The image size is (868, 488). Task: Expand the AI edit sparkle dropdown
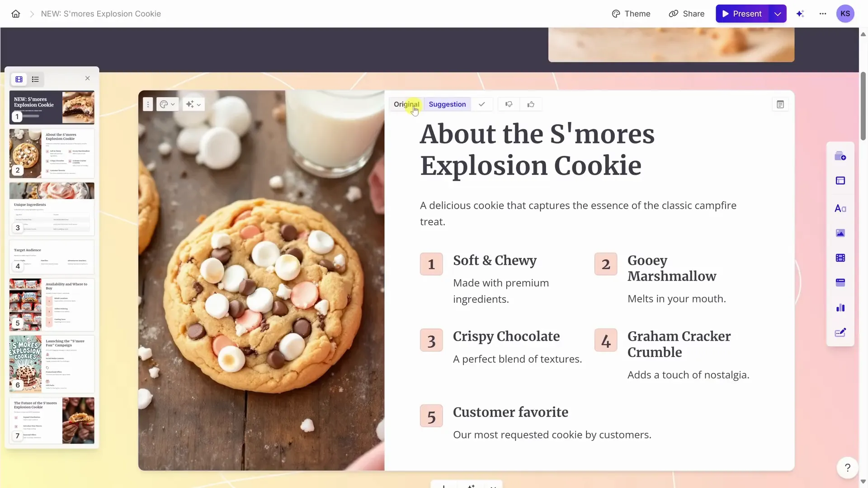193,104
